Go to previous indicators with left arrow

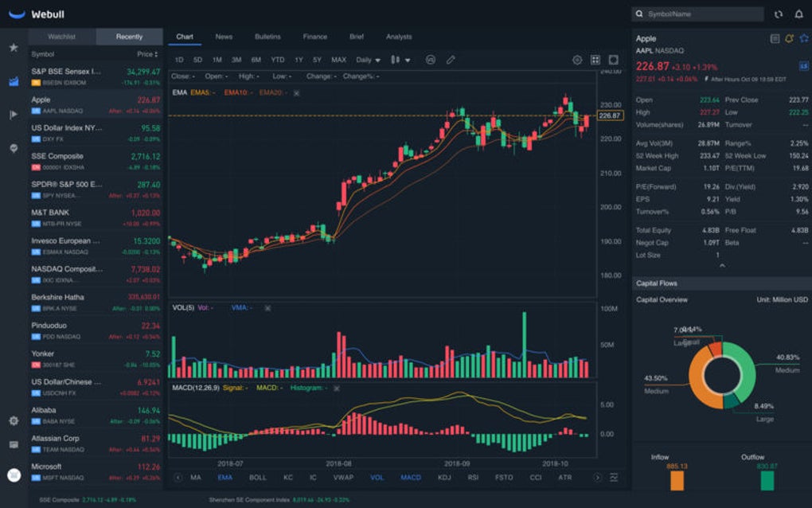pyautogui.click(x=178, y=478)
